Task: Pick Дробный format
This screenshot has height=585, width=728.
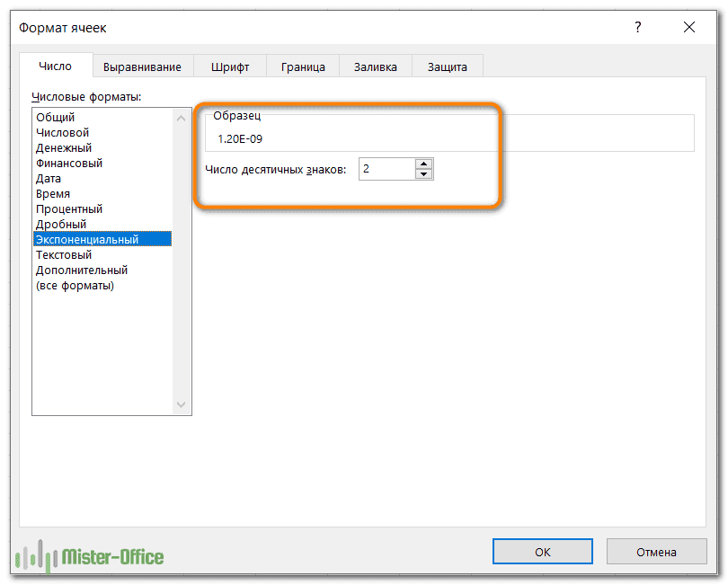Action: tap(102, 224)
